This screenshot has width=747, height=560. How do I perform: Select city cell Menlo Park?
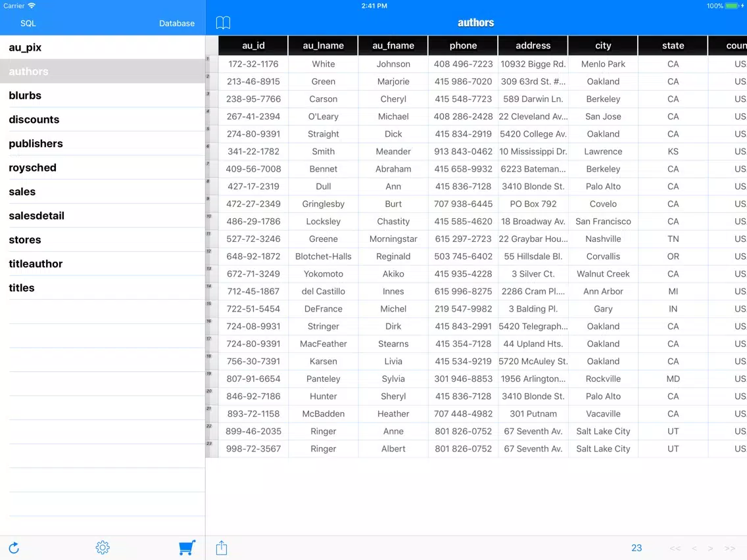click(x=603, y=64)
